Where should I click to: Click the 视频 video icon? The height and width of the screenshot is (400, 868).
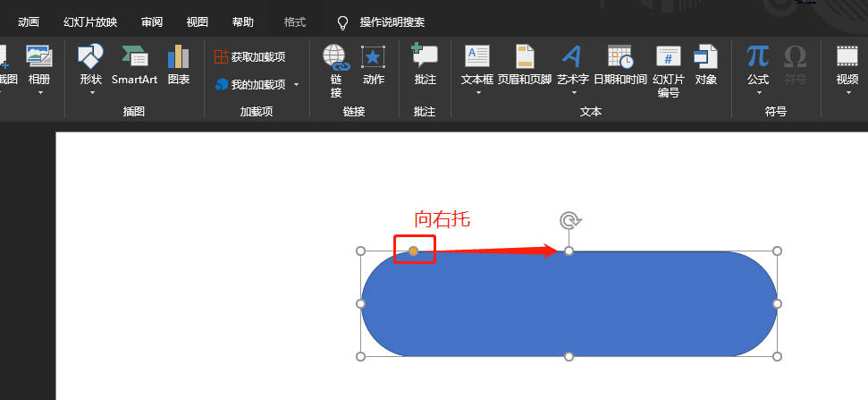847,56
